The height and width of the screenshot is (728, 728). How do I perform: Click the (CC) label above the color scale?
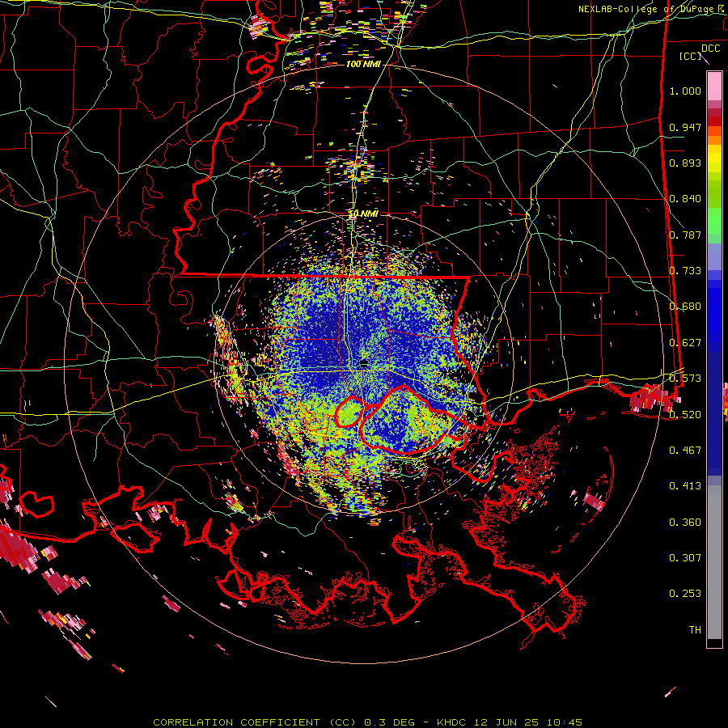(x=690, y=56)
